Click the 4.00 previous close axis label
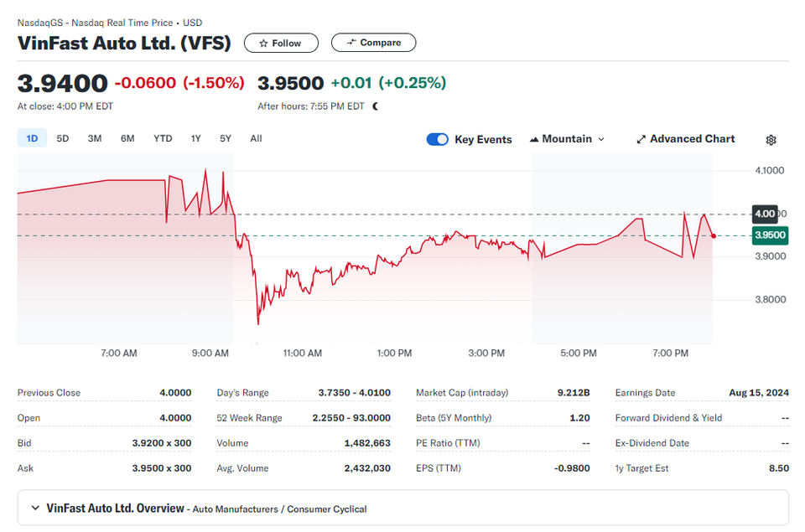805x532 pixels. coord(765,214)
